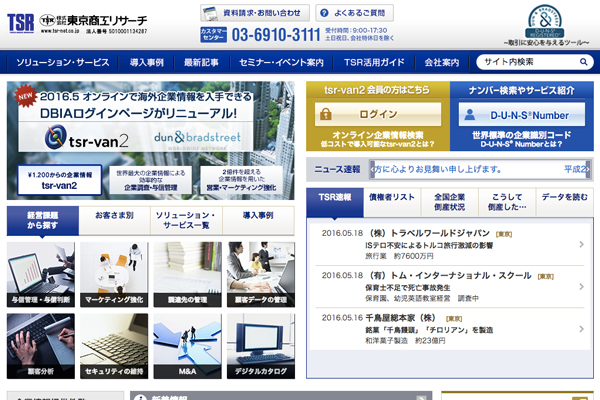Expand the トラベルワールドジャパン news chevron
This screenshot has height=400, width=600.
pos(581,244)
